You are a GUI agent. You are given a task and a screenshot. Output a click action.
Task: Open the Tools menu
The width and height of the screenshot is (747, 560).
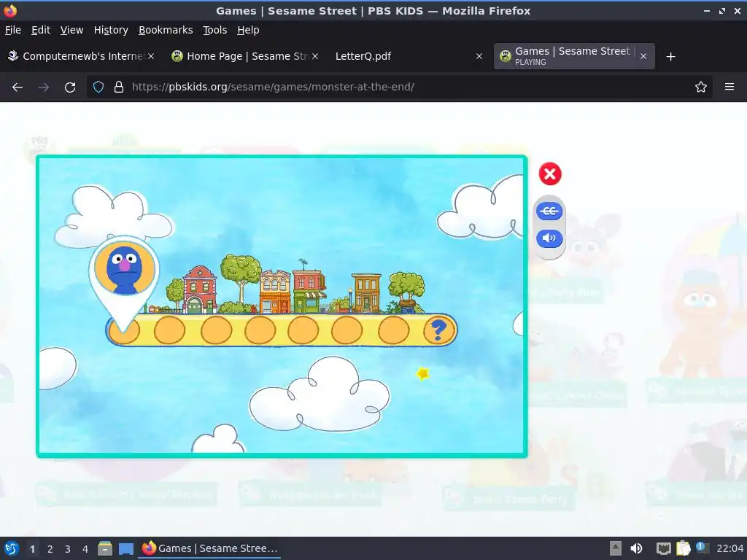(215, 30)
